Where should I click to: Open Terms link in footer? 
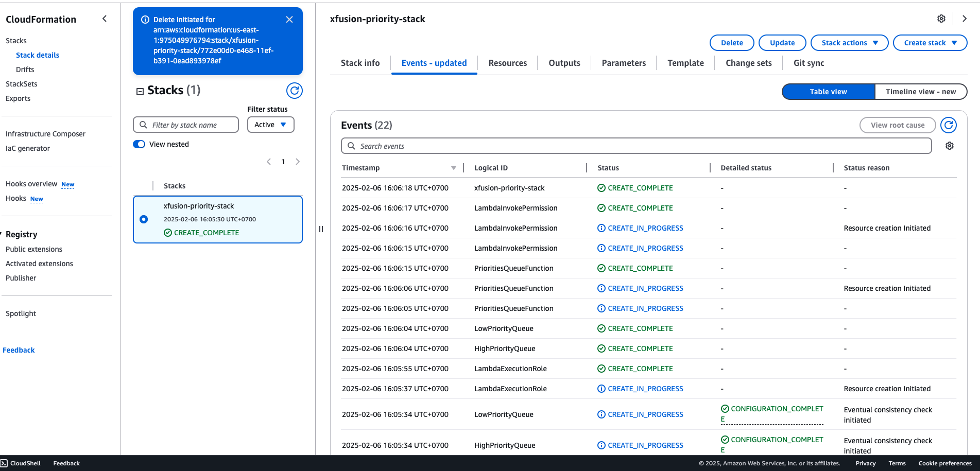[x=897, y=463]
